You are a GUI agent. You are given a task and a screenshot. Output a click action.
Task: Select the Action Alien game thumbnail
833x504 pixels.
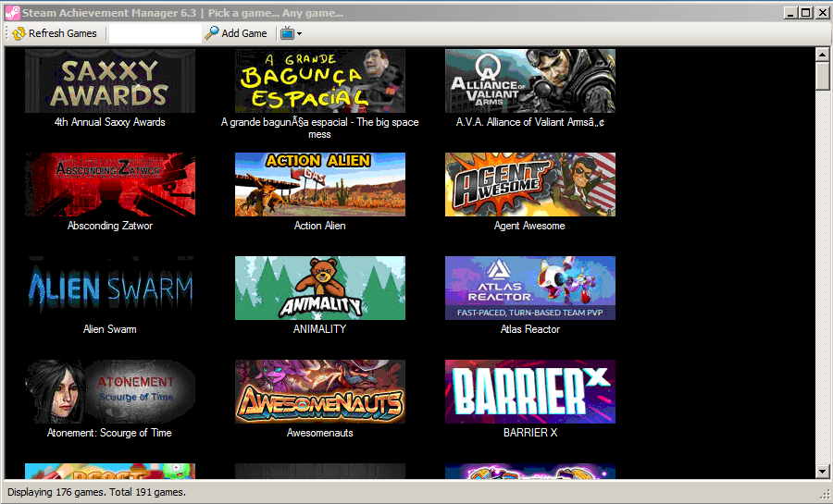point(320,184)
